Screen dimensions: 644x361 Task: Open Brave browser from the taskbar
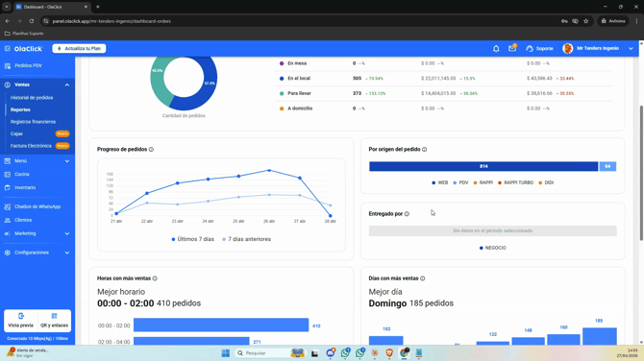389,352
